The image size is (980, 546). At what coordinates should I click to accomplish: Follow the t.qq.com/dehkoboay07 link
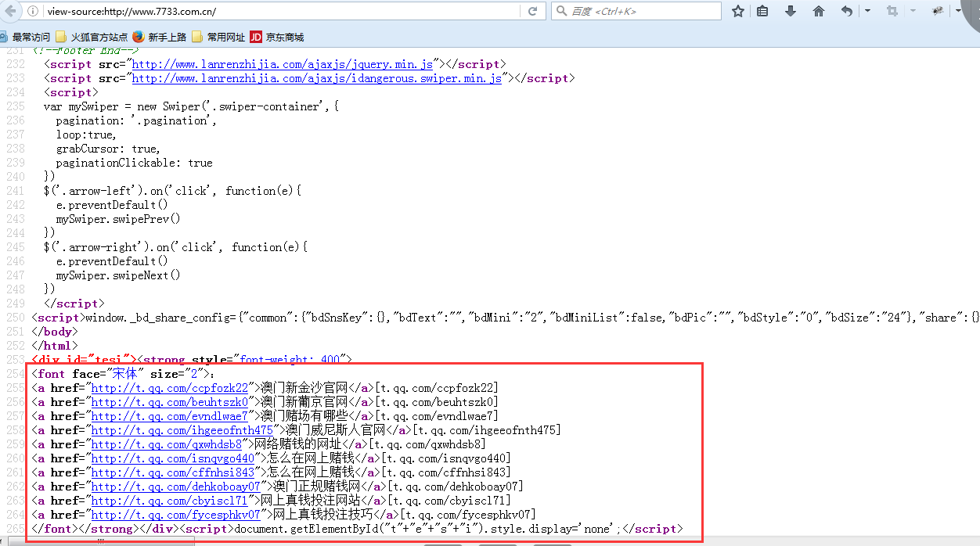[176, 487]
